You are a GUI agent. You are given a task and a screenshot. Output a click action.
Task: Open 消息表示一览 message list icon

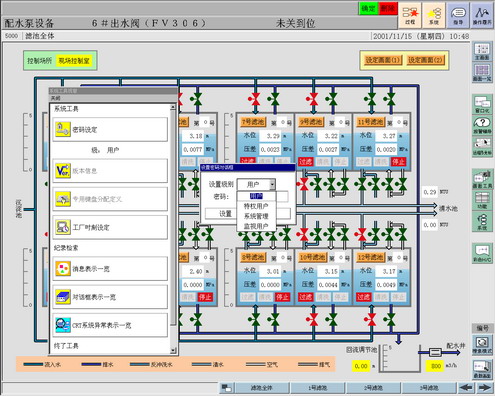pos(63,269)
